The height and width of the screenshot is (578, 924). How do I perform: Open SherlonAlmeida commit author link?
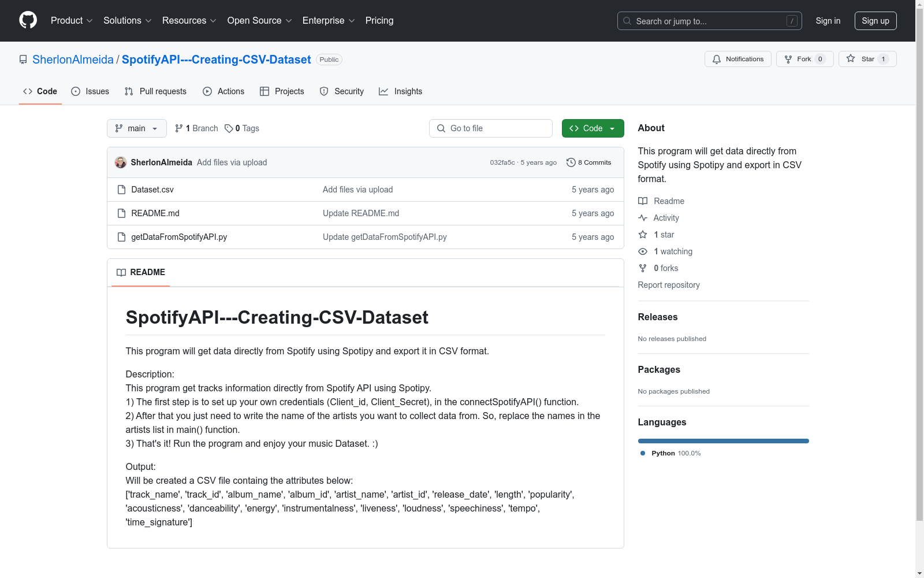click(162, 162)
